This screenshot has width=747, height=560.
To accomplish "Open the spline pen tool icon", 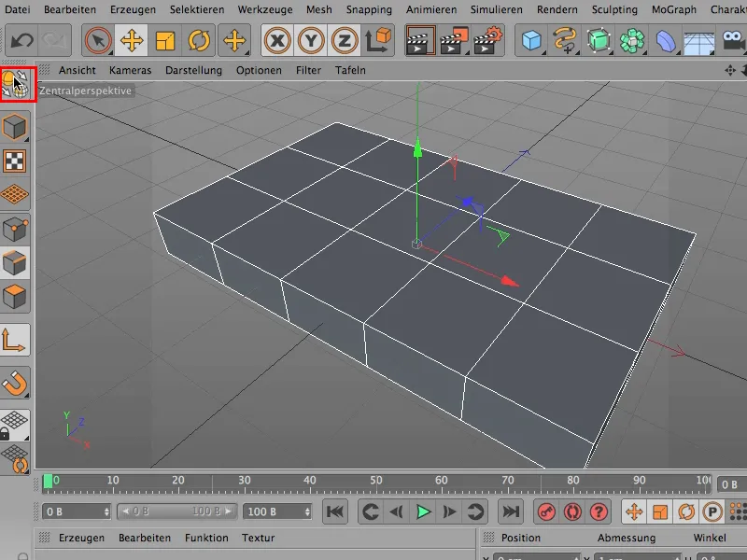I will point(565,40).
